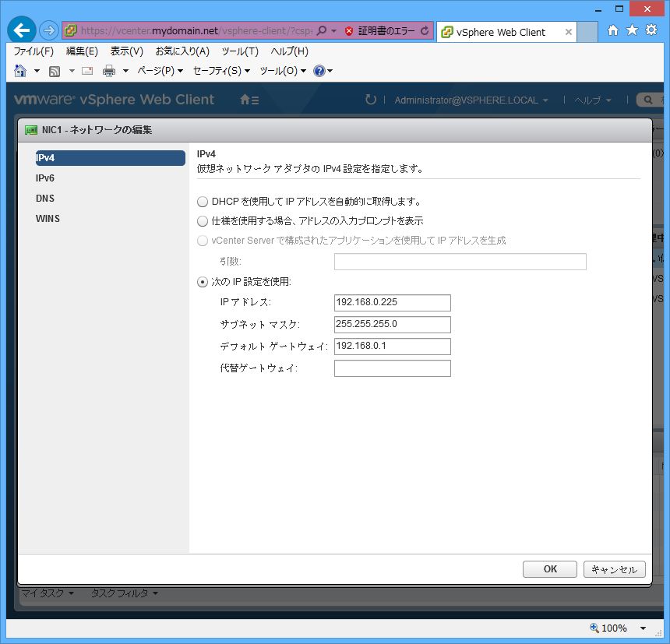The image size is (670, 644).
Task: Click the Read mail icon
Action: [x=87, y=70]
